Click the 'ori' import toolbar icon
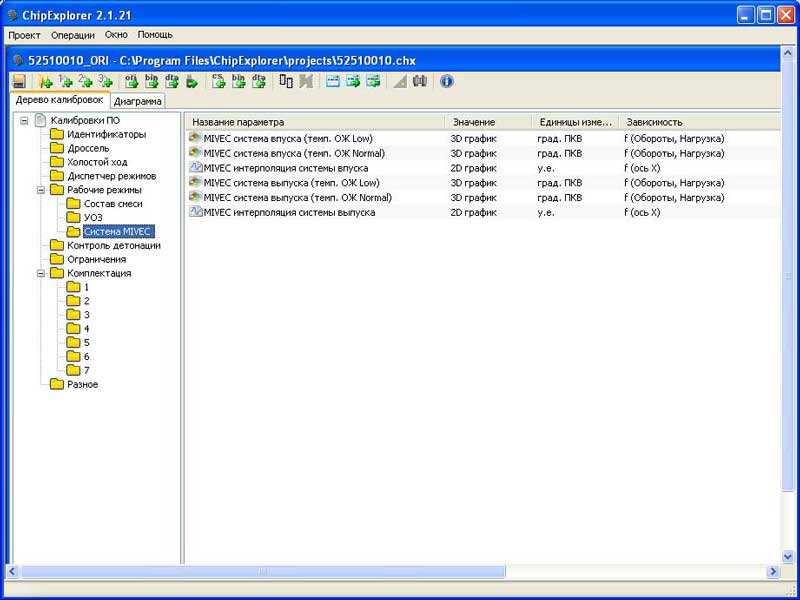 click(x=130, y=81)
